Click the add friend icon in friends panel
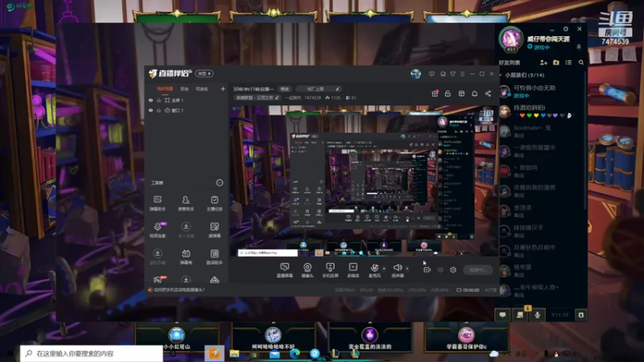The width and height of the screenshot is (644, 362). [543, 63]
